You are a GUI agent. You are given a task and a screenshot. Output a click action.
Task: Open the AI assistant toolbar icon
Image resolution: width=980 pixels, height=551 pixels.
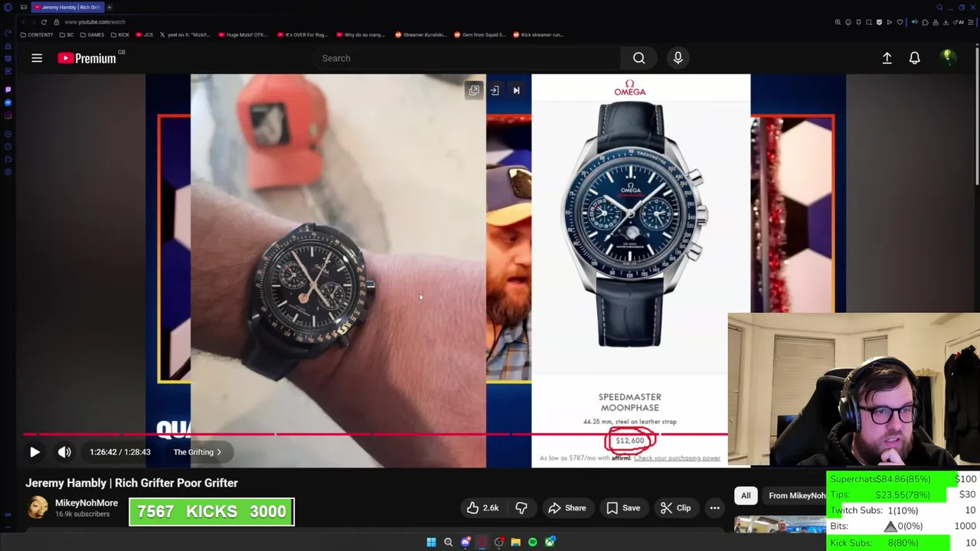coord(958,22)
